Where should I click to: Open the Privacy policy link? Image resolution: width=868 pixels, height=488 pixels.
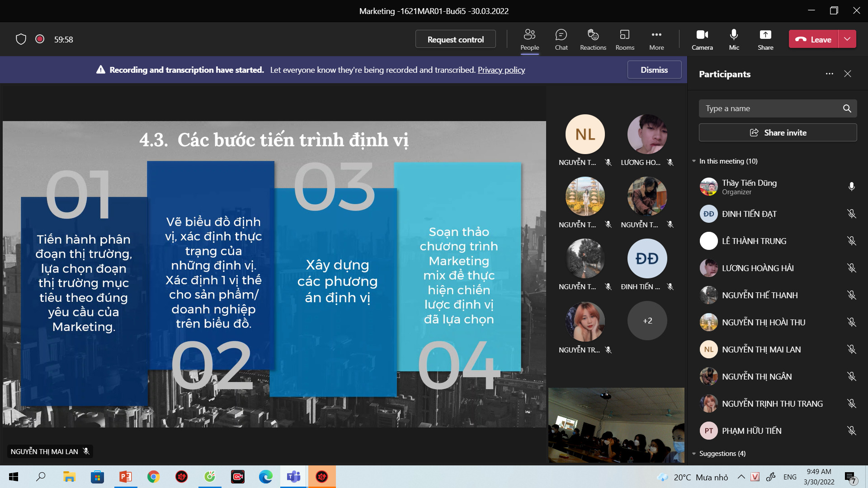coord(501,70)
